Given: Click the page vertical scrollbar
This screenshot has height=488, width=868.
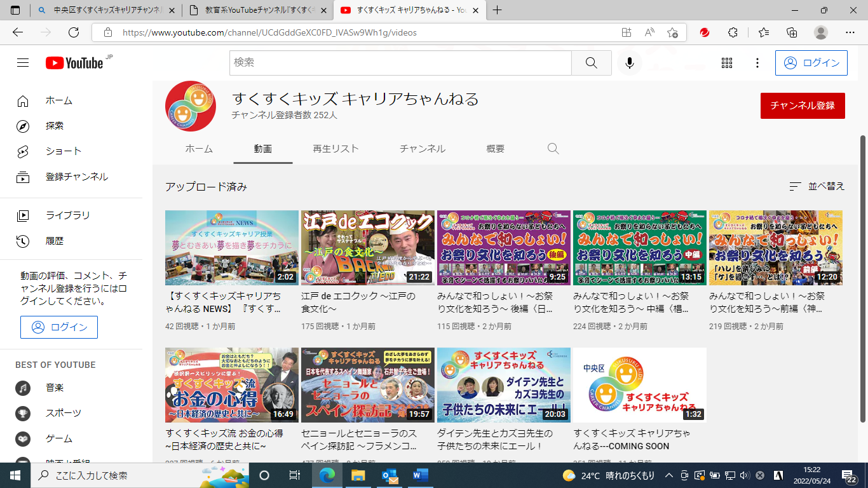Looking at the screenshot, I should (862, 278).
